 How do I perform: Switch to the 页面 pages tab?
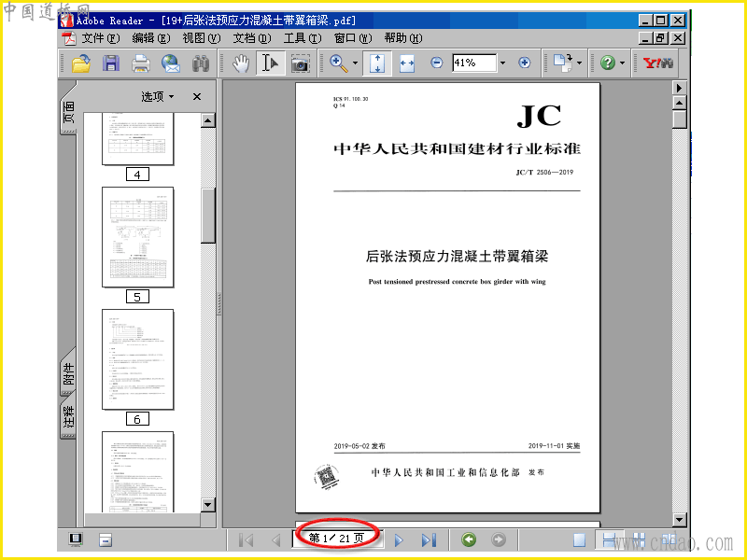pos(69,111)
